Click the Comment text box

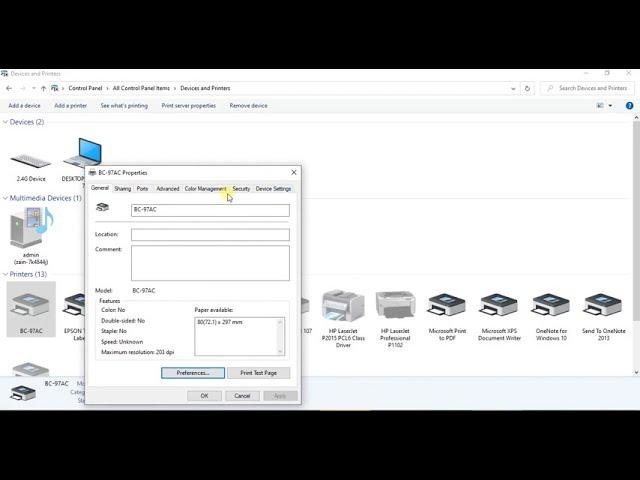click(210, 263)
